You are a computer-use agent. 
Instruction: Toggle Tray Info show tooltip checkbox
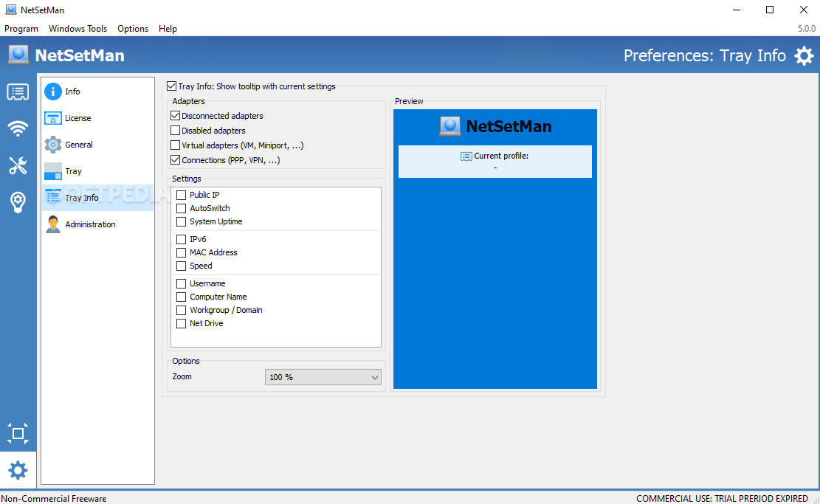(x=171, y=86)
